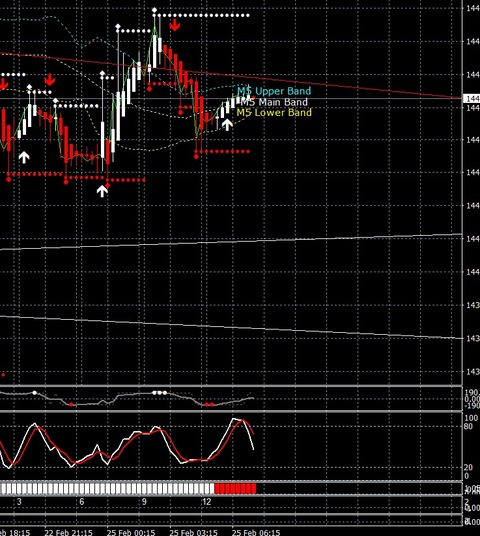
Task: Select the falling gray lower channel line
Action: 231,327
